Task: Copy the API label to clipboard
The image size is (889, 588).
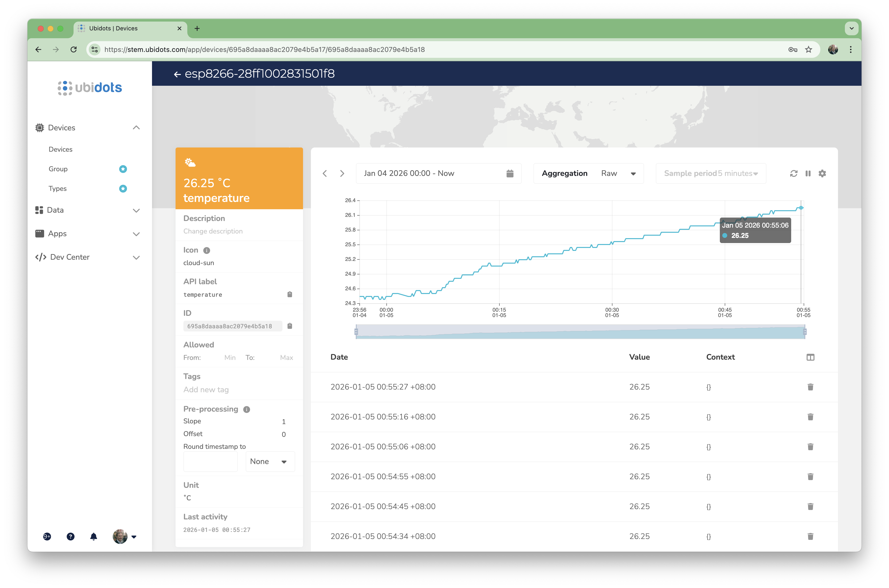Action: pyautogui.click(x=289, y=294)
